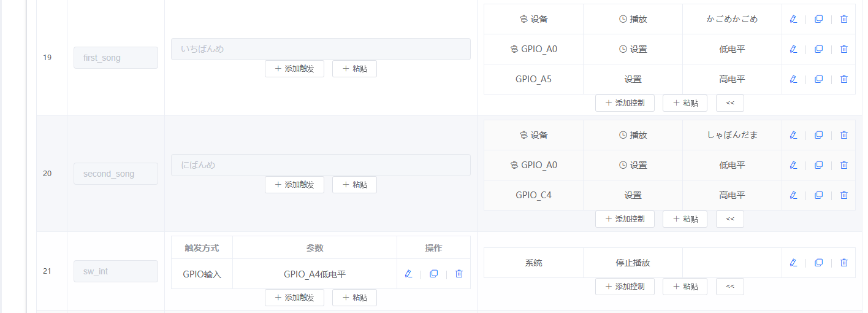
Task: Paste control into first_song row
Action: click(x=685, y=103)
